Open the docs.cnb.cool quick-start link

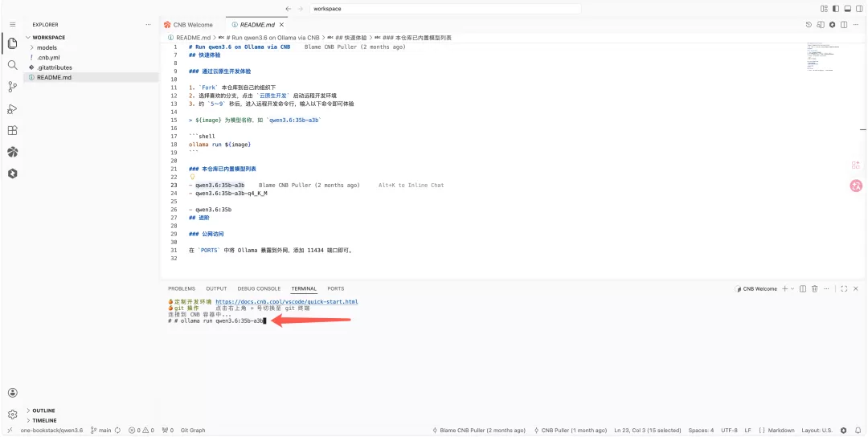tap(287, 302)
